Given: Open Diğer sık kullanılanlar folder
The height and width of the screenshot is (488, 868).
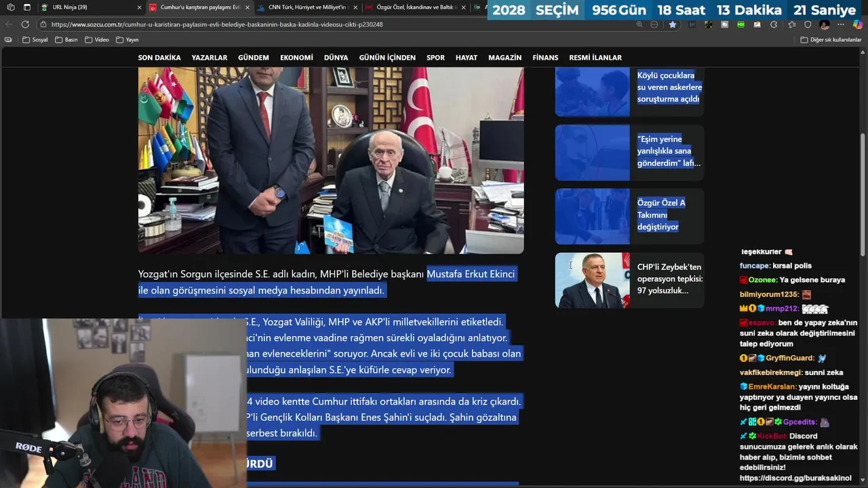Looking at the screenshot, I should point(831,40).
